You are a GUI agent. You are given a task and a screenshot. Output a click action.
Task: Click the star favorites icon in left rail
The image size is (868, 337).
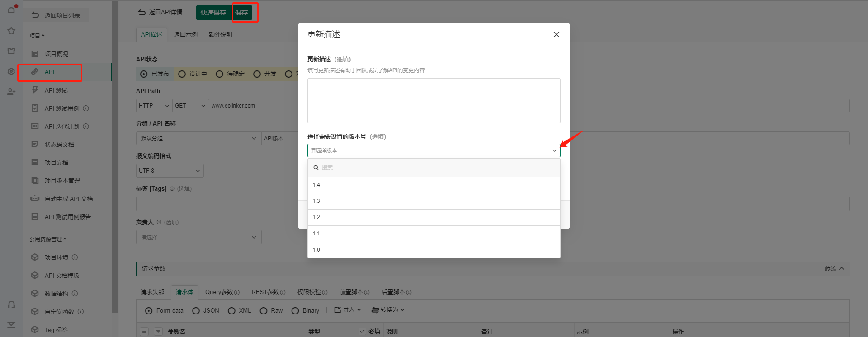pos(11,31)
